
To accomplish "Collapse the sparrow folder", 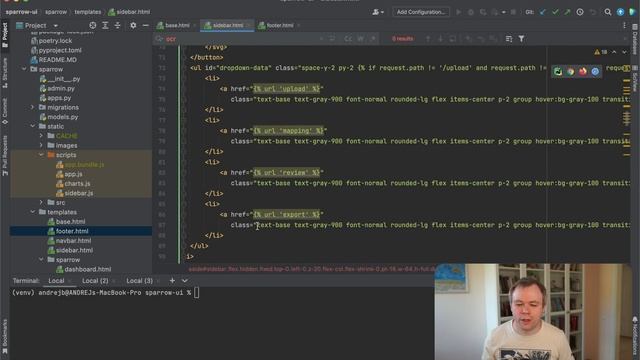I will (24, 69).
